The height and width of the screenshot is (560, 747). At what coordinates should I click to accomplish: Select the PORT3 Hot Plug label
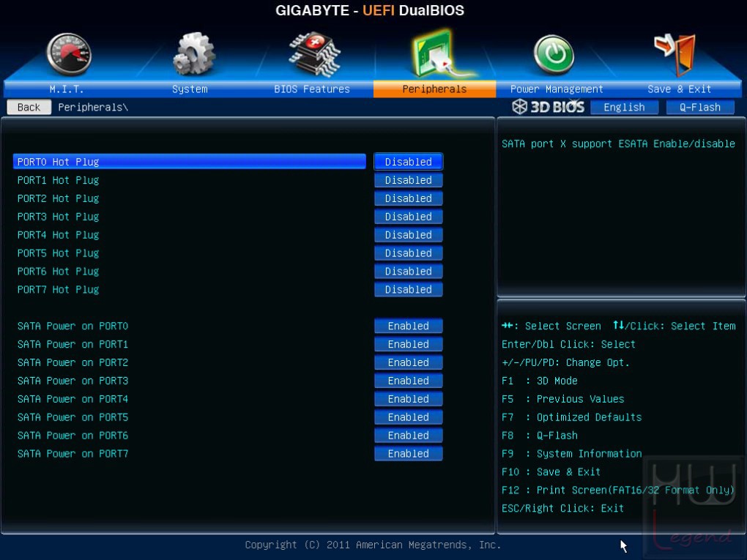[58, 217]
